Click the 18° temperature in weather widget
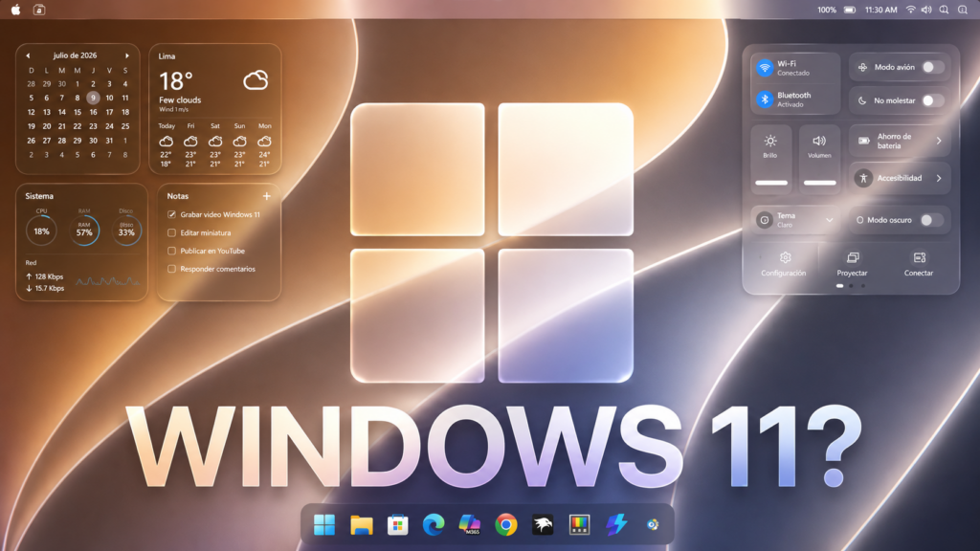Image resolution: width=980 pixels, height=551 pixels. [x=176, y=81]
